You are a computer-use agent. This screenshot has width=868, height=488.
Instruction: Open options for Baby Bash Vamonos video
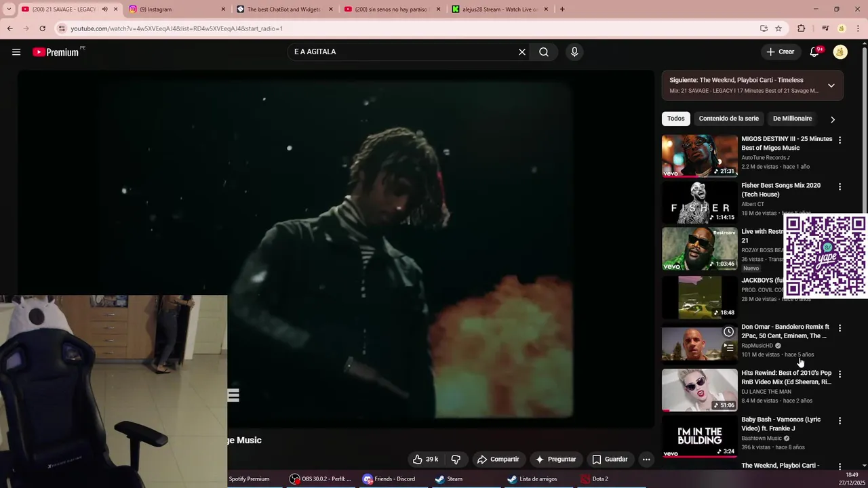coord(840,421)
